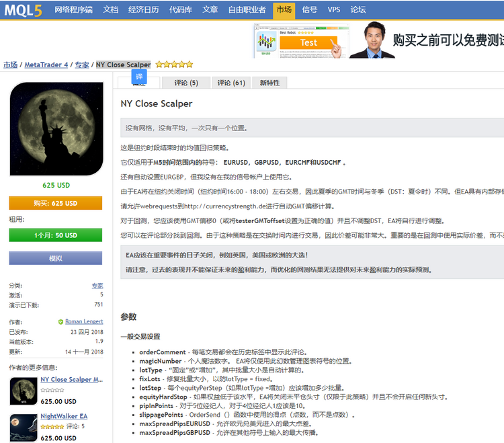The image size is (504, 443).
Task: Switch to the 评论 (61) tab
Action: 231,83
